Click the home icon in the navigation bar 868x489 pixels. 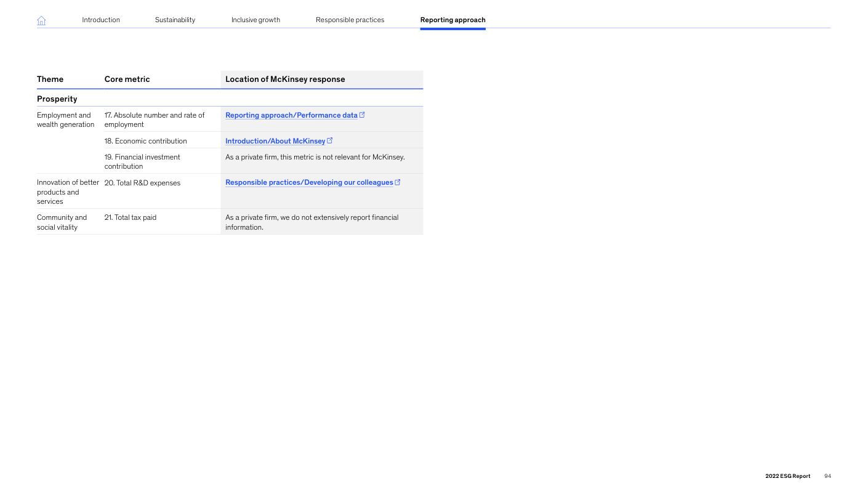coord(41,20)
